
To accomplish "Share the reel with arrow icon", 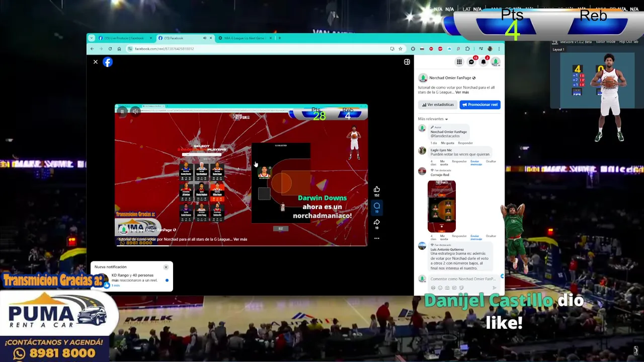I will pyautogui.click(x=376, y=222).
